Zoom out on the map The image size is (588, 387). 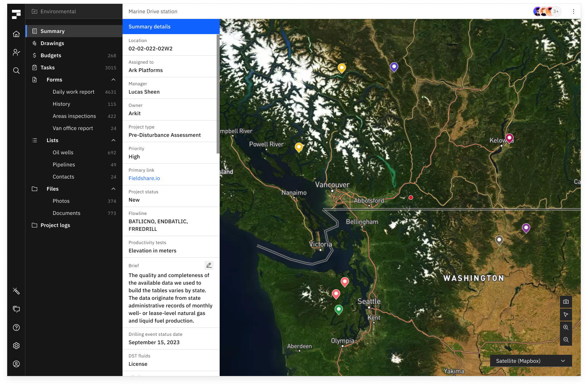click(566, 340)
